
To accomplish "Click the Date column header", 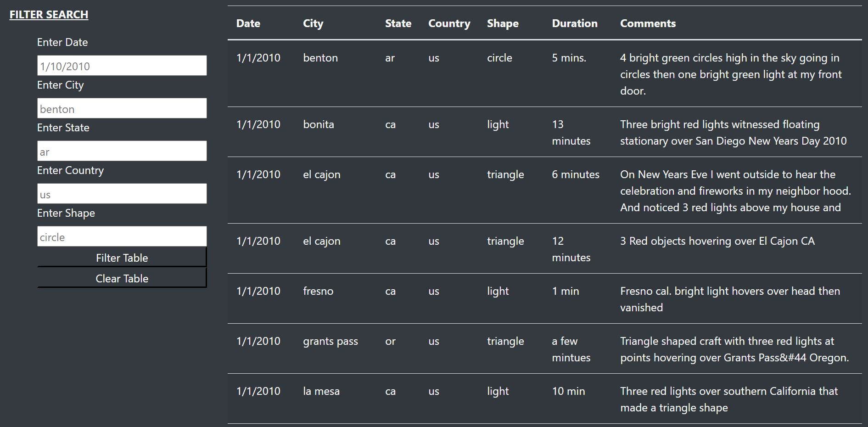I will click(x=248, y=23).
